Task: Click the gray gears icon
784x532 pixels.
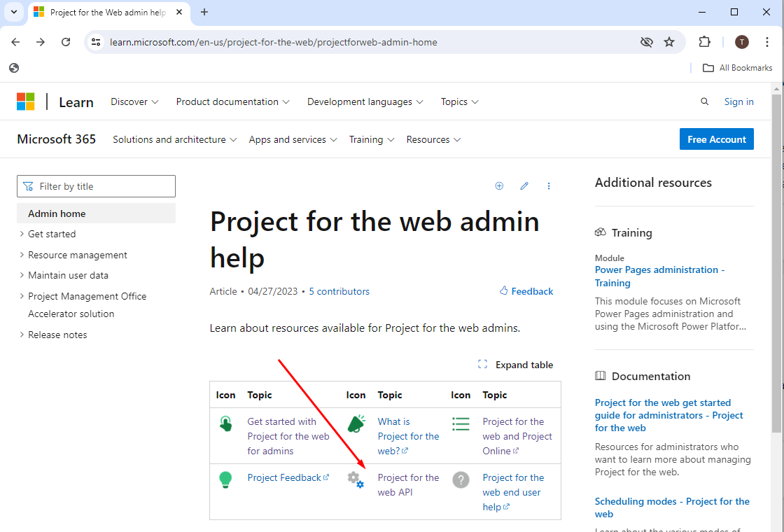Action: (356, 480)
